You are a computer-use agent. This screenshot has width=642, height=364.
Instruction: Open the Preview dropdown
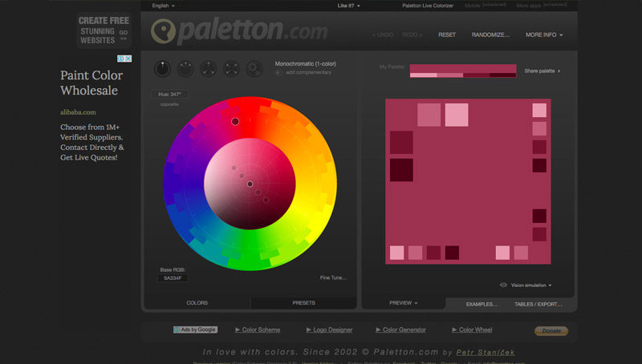[x=403, y=303]
